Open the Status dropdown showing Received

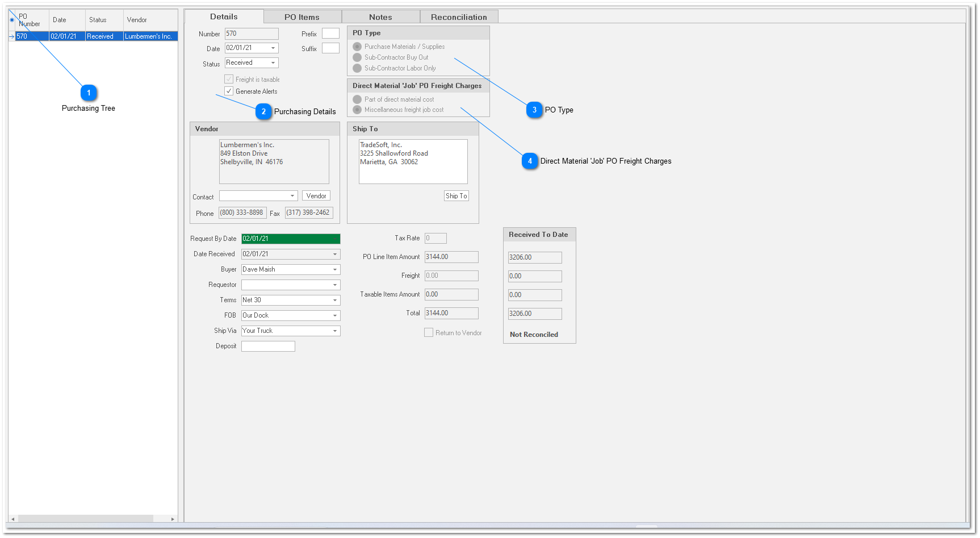point(273,63)
